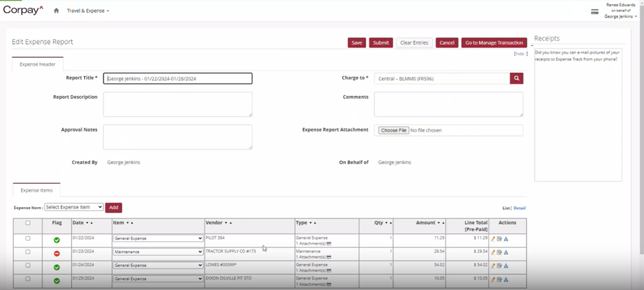Check the select-all checkbox in table header
This screenshot has height=290, width=644.
[x=28, y=223]
